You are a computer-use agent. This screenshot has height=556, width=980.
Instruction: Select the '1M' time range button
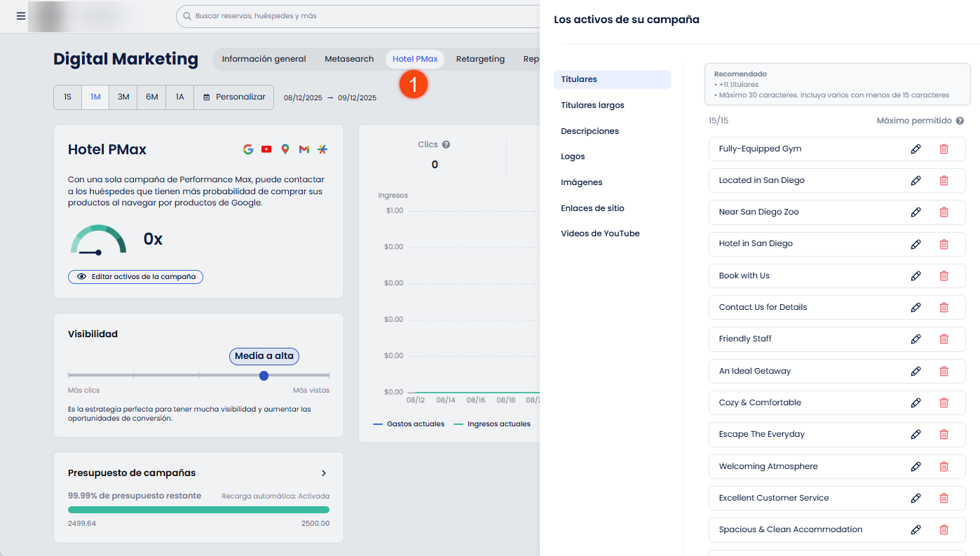click(95, 97)
